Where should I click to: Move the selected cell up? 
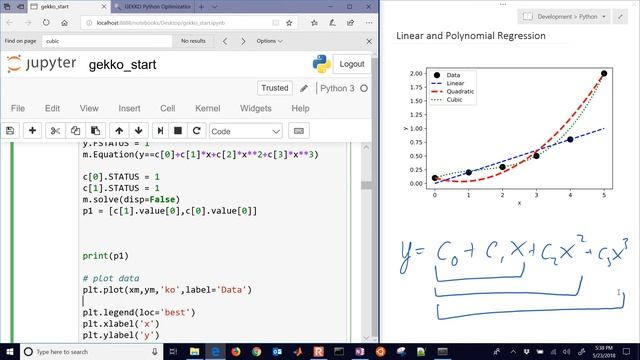click(119, 131)
